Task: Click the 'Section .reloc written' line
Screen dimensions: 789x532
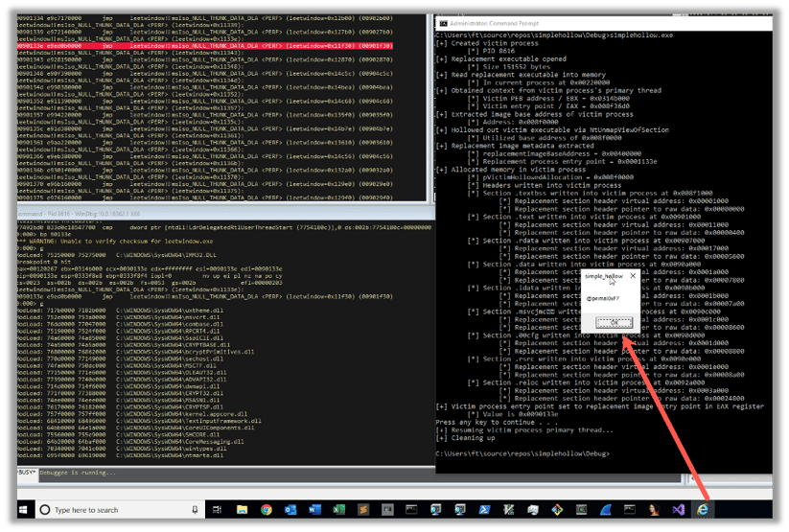Action: point(586,382)
